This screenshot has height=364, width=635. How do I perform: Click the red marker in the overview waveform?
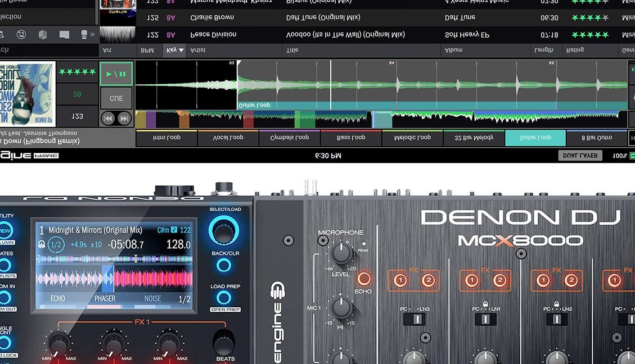point(248,120)
